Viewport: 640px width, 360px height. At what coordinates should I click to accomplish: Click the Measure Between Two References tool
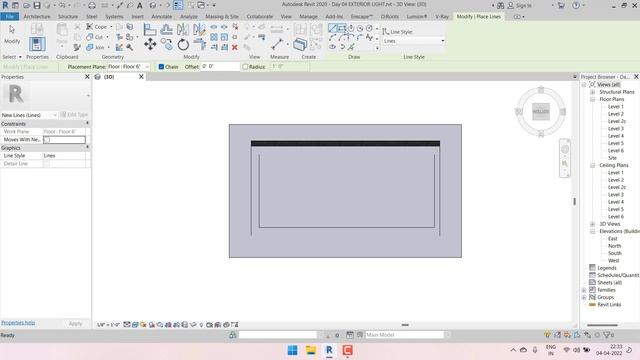point(277,44)
